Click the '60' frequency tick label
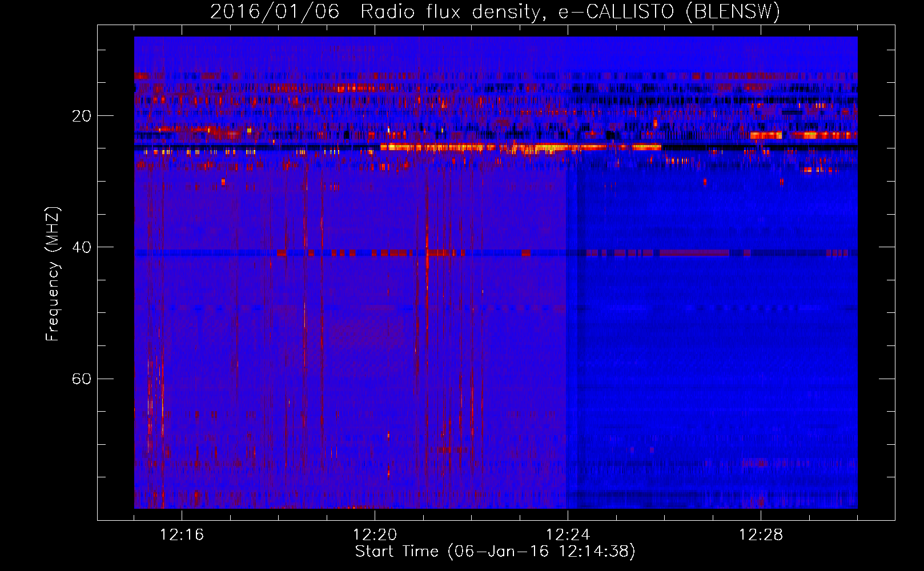The width and height of the screenshot is (924, 571). (x=82, y=379)
